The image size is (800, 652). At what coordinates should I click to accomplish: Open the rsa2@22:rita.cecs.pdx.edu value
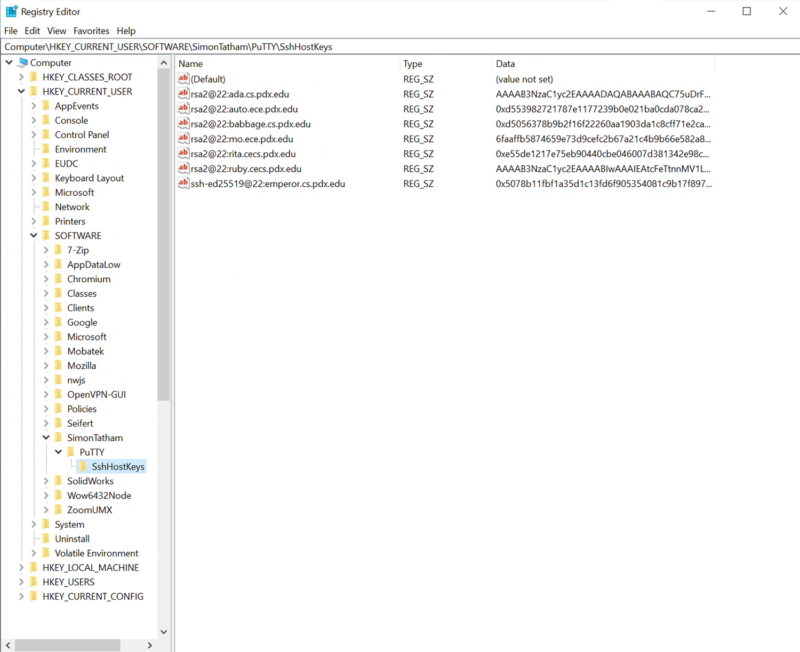pos(240,154)
